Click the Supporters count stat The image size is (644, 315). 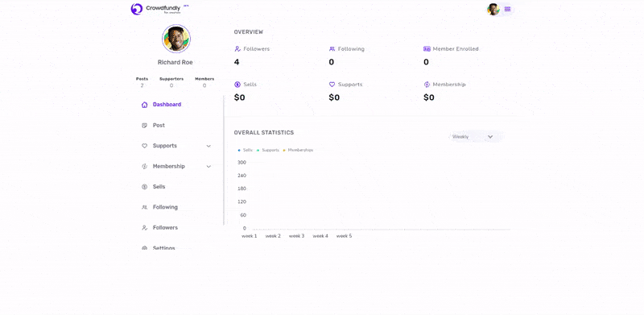[171, 82]
